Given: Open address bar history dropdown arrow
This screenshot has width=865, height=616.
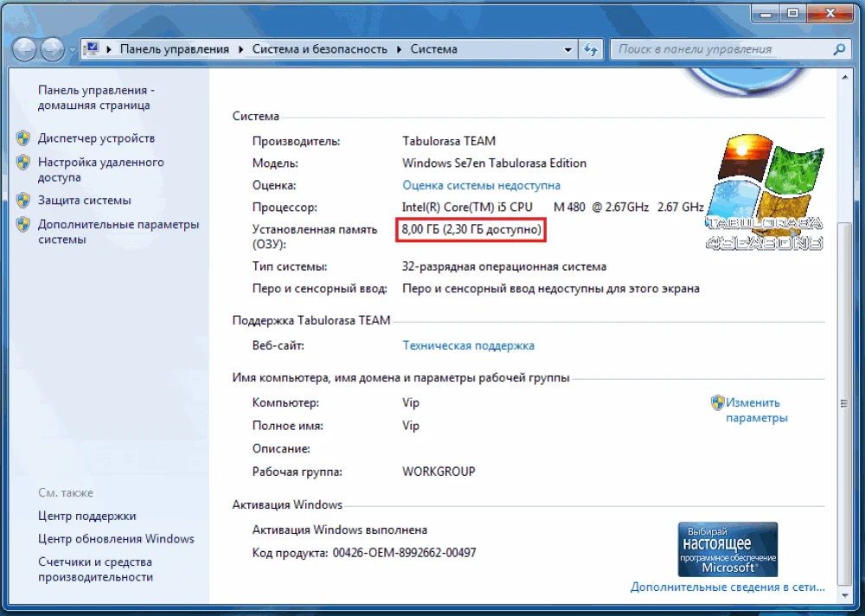Looking at the screenshot, I should tap(567, 49).
